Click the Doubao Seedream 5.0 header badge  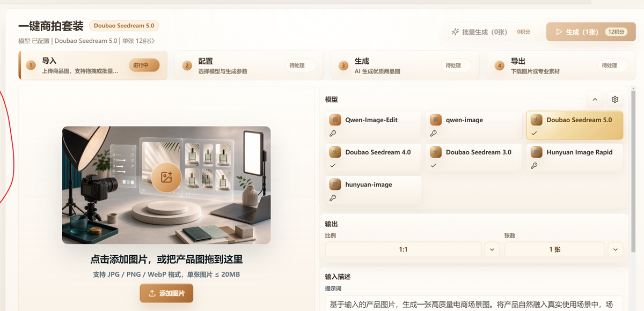(124, 26)
